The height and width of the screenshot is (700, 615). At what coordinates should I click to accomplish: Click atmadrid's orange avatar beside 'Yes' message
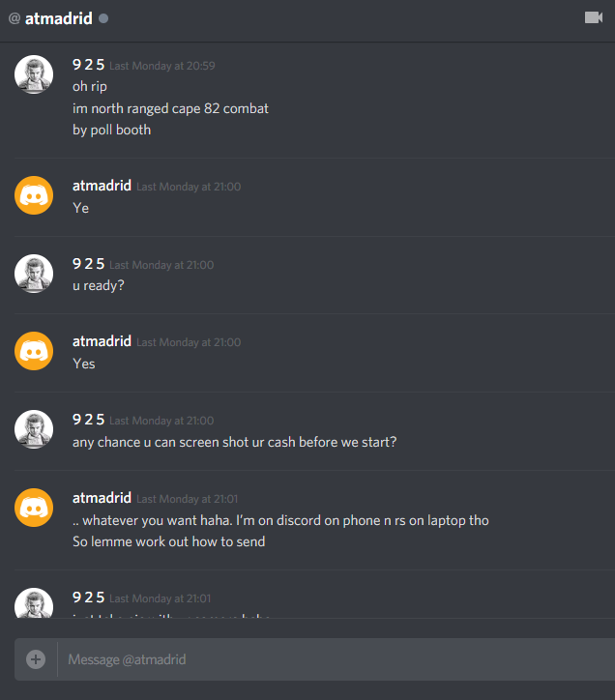pos(34,351)
